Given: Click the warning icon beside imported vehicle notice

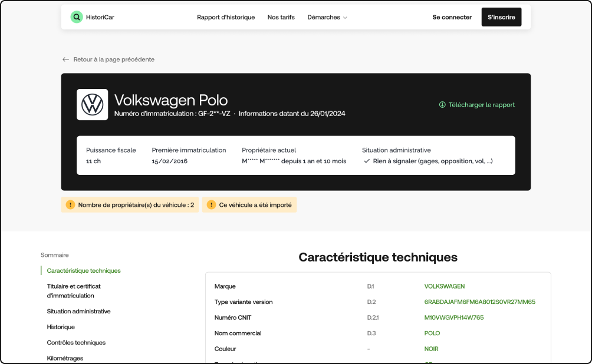Looking at the screenshot, I should (x=212, y=205).
